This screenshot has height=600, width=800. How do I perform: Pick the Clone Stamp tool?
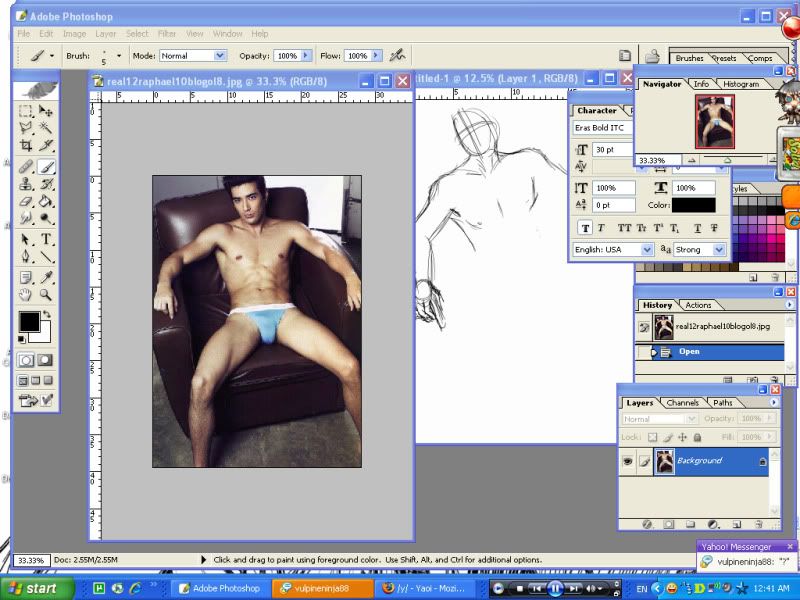click(x=27, y=184)
